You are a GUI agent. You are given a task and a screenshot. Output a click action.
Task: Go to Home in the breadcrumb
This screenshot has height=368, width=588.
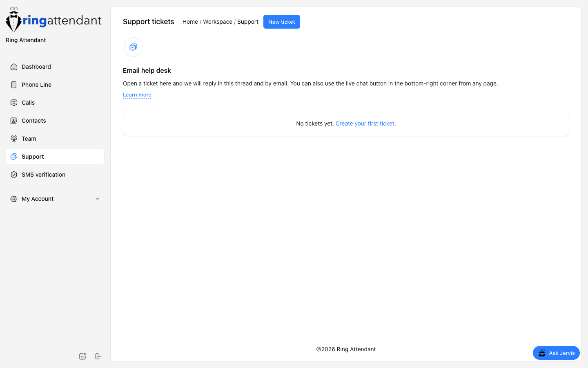(x=190, y=22)
